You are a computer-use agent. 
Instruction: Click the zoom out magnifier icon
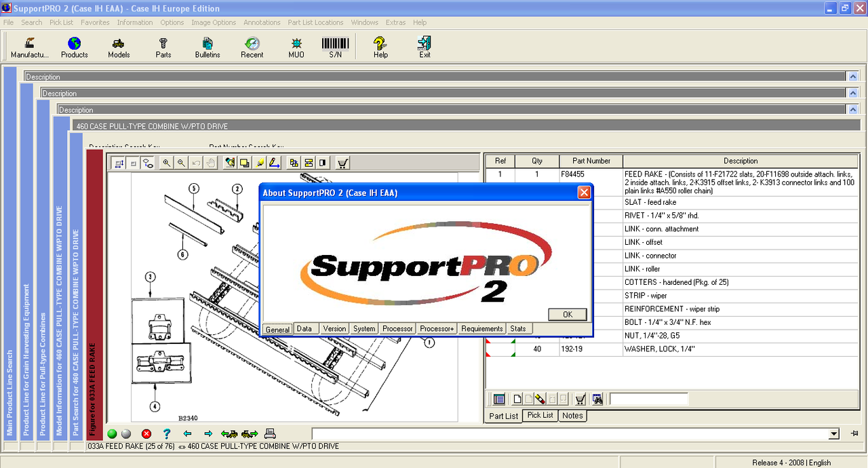(181, 163)
